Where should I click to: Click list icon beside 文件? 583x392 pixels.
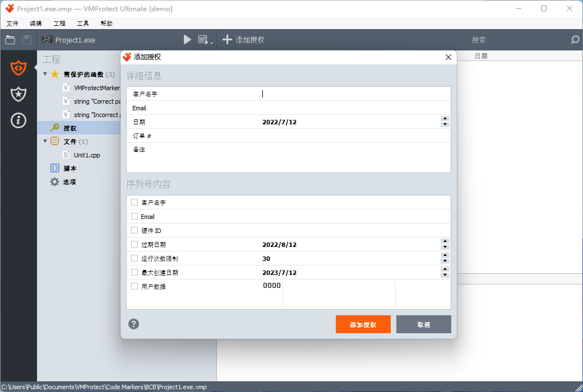coord(55,141)
